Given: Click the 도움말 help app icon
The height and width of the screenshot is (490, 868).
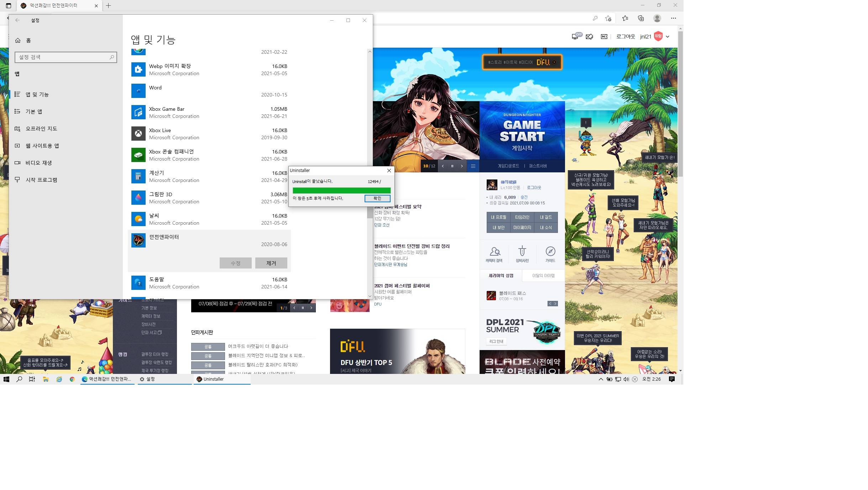Looking at the screenshot, I should [138, 283].
